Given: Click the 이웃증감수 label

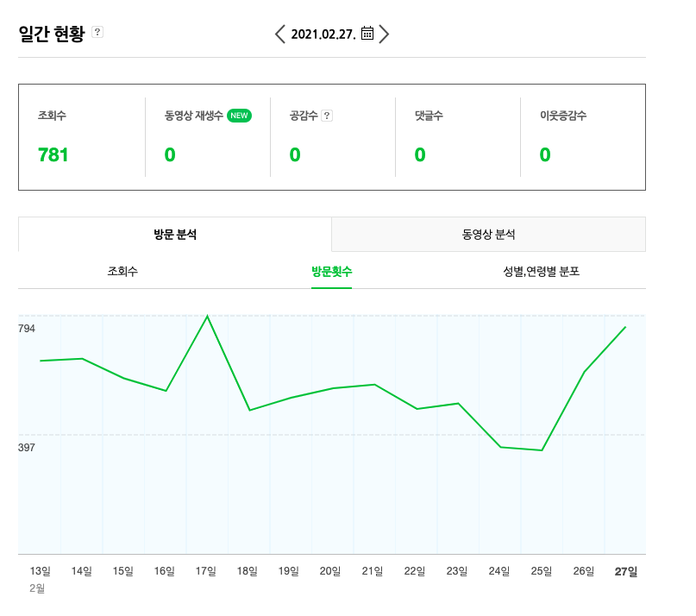Looking at the screenshot, I should click(563, 116).
